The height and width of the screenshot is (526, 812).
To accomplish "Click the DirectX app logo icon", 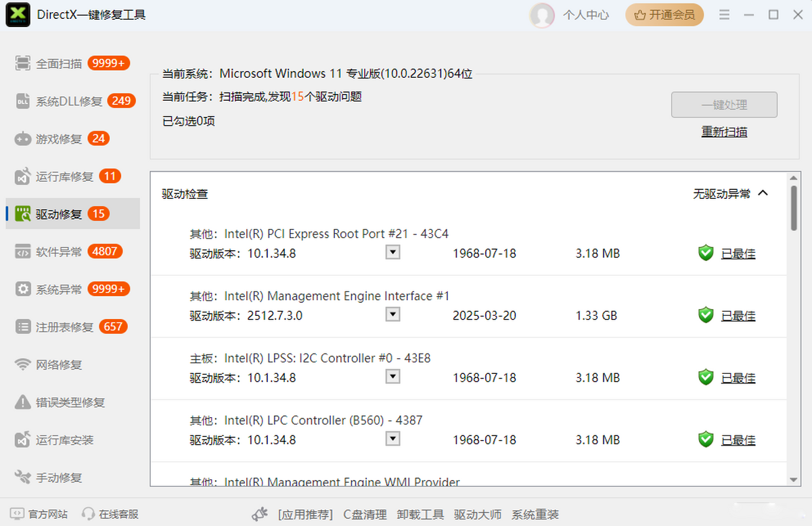I will [x=18, y=14].
